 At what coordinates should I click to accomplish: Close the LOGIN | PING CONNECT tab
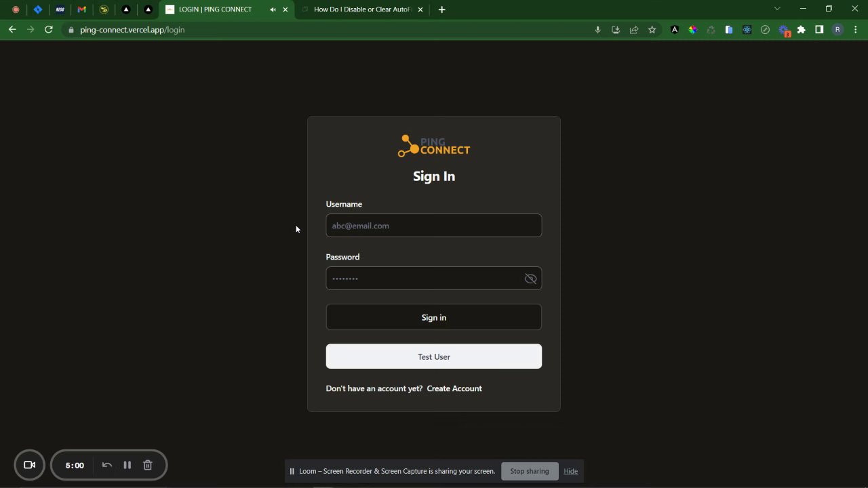click(285, 9)
